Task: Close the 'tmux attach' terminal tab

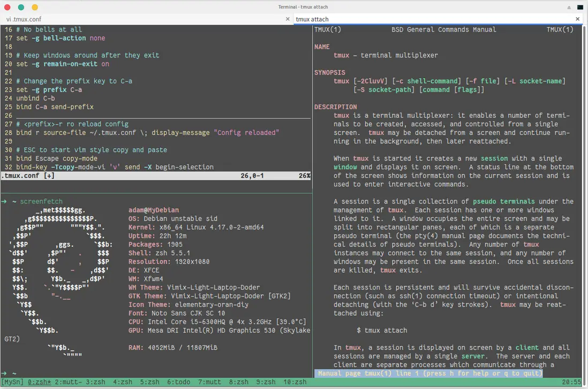Action: tap(578, 19)
